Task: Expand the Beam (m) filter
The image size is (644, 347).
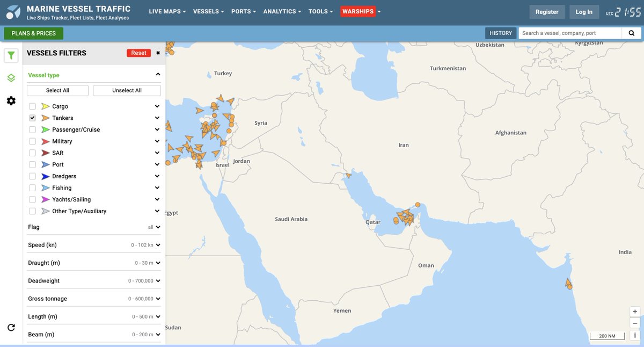Action: (x=94, y=334)
